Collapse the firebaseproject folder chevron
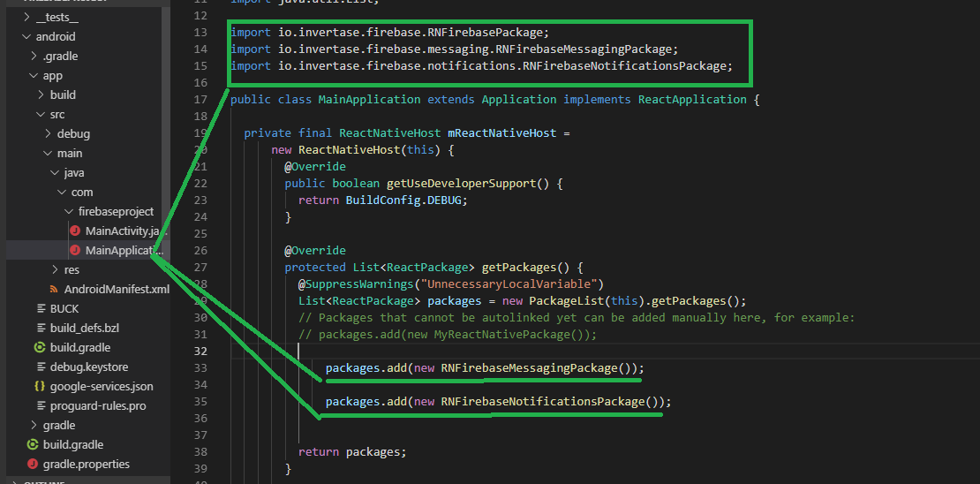Viewport: 980px width, 484px height. click(70, 211)
